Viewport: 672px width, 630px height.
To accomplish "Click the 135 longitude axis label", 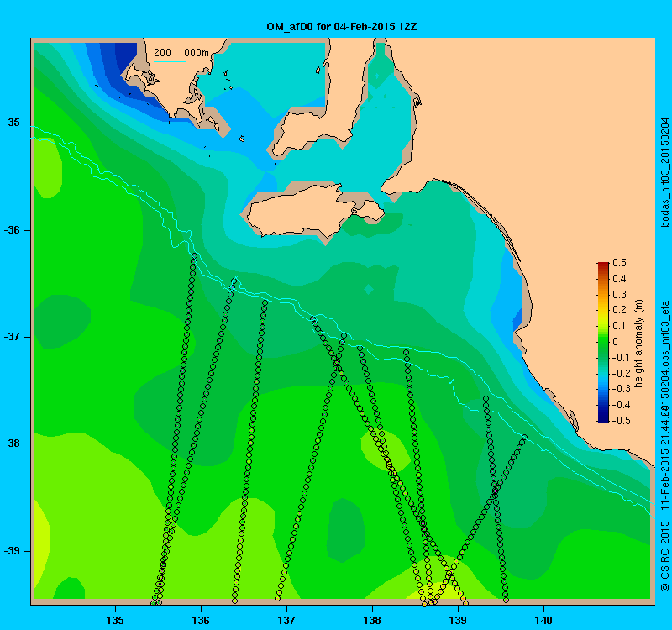I will pos(115,620).
